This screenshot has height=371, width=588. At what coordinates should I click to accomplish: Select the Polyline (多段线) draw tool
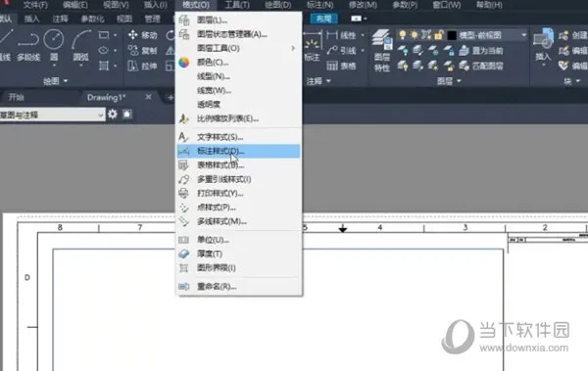tap(28, 46)
